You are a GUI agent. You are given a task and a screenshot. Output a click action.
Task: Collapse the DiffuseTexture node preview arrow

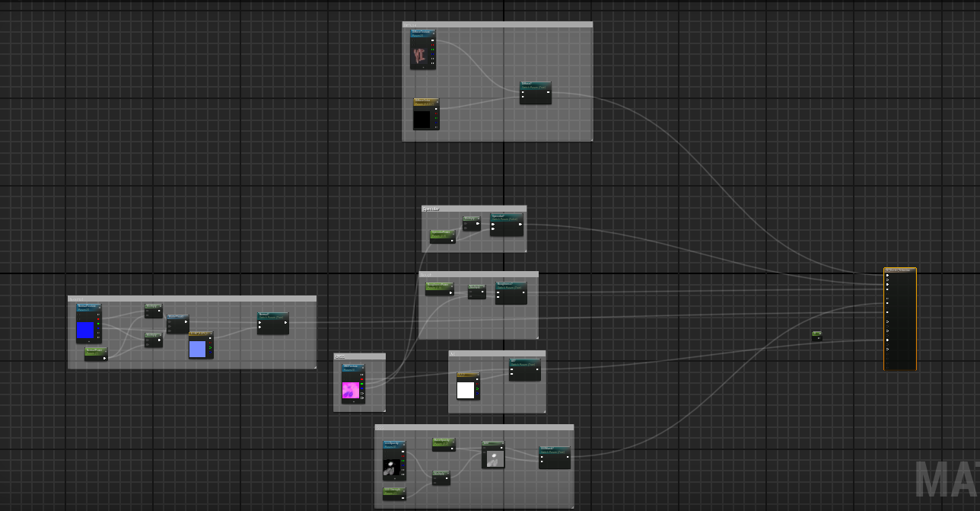tap(423, 66)
